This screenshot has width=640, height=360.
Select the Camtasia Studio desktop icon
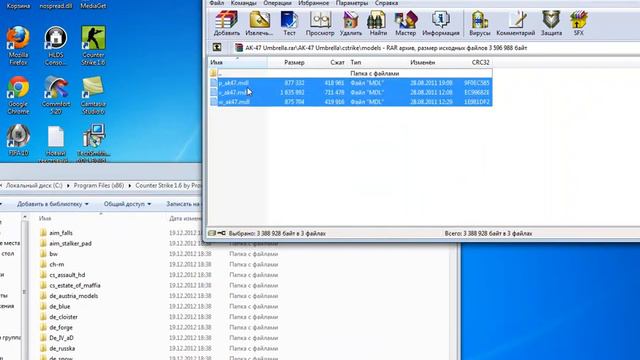pos(93,95)
